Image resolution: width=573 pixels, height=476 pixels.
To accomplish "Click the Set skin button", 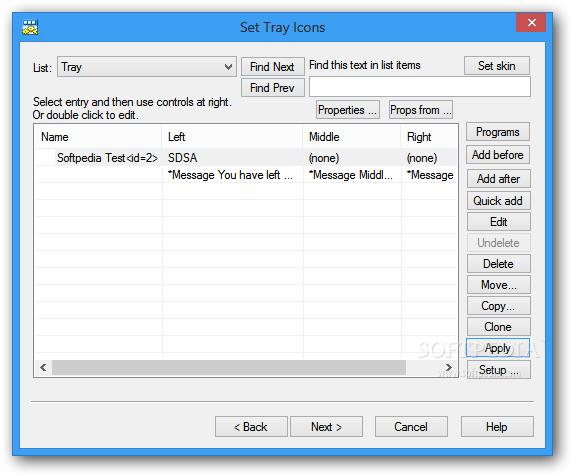I will point(497,66).
